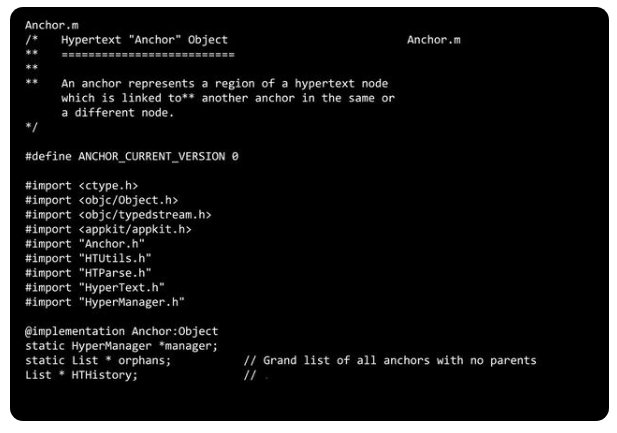
Task: Click the ANCHOR_CURRENT_VERSION define line
Action: tap(132, 156)
